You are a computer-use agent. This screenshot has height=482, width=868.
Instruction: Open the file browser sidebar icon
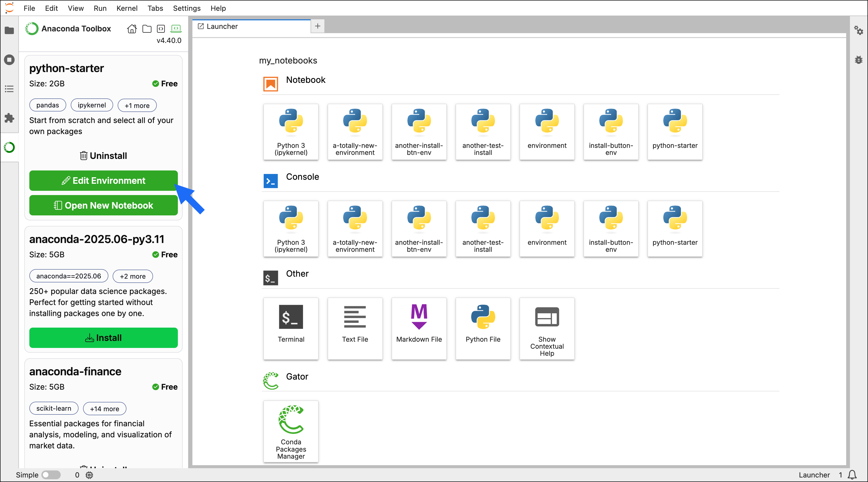click(x=10, y=30)
